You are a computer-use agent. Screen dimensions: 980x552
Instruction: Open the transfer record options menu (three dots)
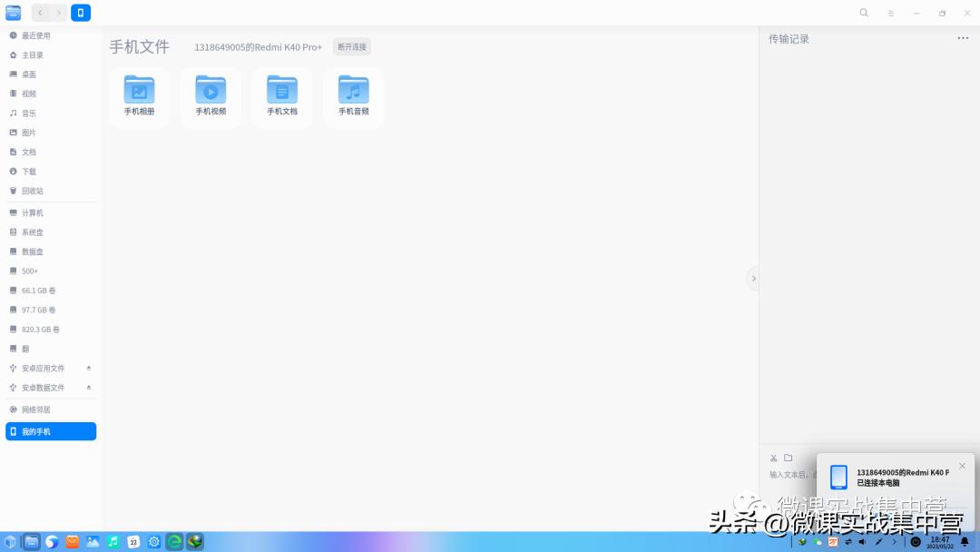coord(963,37)
